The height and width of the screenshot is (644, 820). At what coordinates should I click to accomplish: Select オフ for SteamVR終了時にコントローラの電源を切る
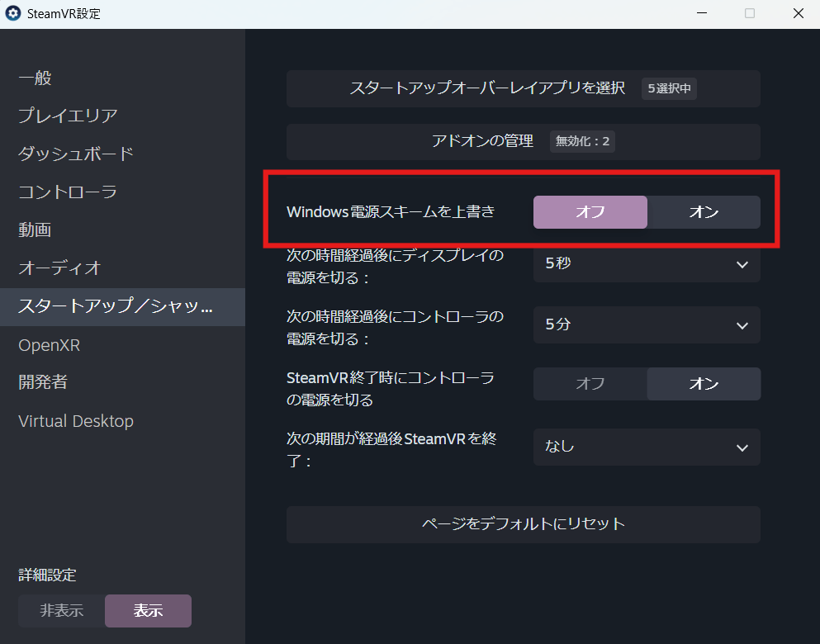pos(590,384)
